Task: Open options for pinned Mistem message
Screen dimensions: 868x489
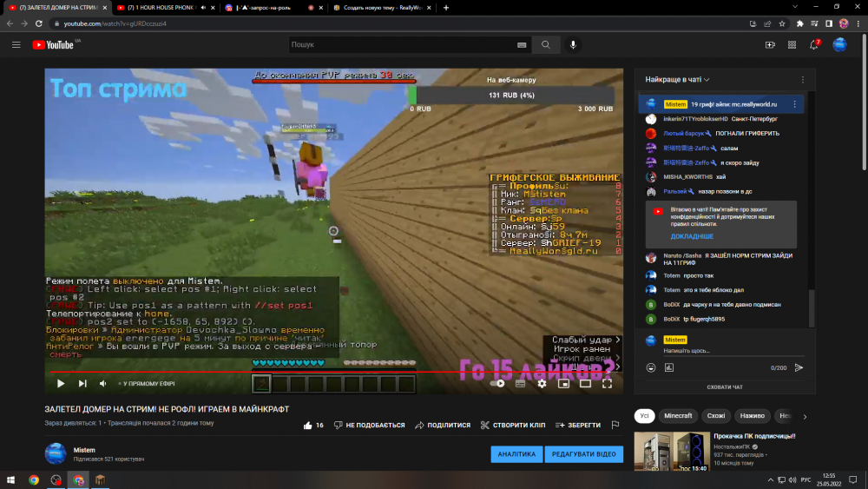Action: (x=795, y=104)
